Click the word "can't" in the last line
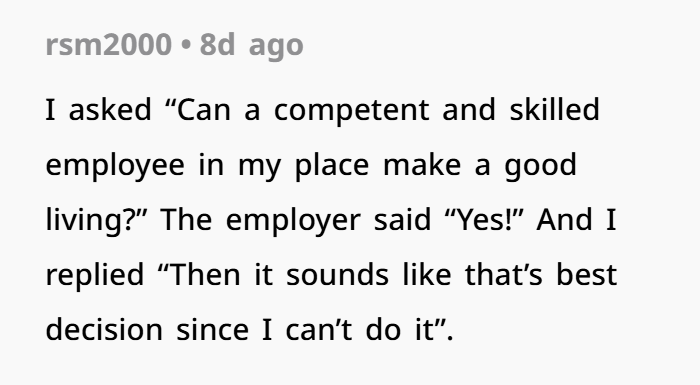The width and height of the screenshot is (700, 385). [x=319, y=331]
